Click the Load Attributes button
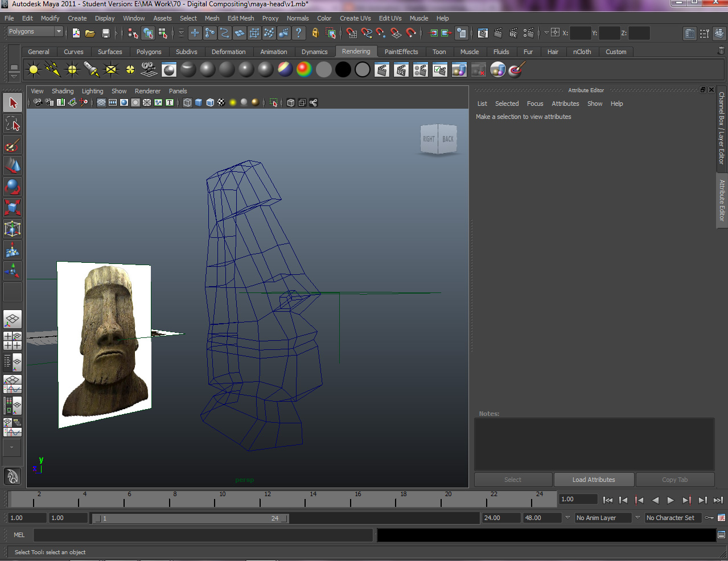The width and height of the screenshot is (728, 561). (x=594, y=479)
